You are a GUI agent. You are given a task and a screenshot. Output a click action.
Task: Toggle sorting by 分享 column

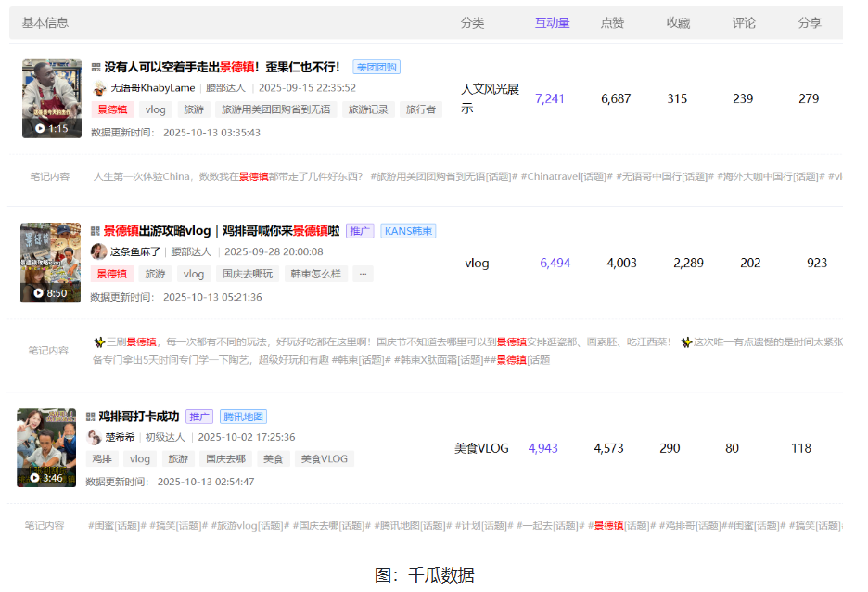[811, 23]
